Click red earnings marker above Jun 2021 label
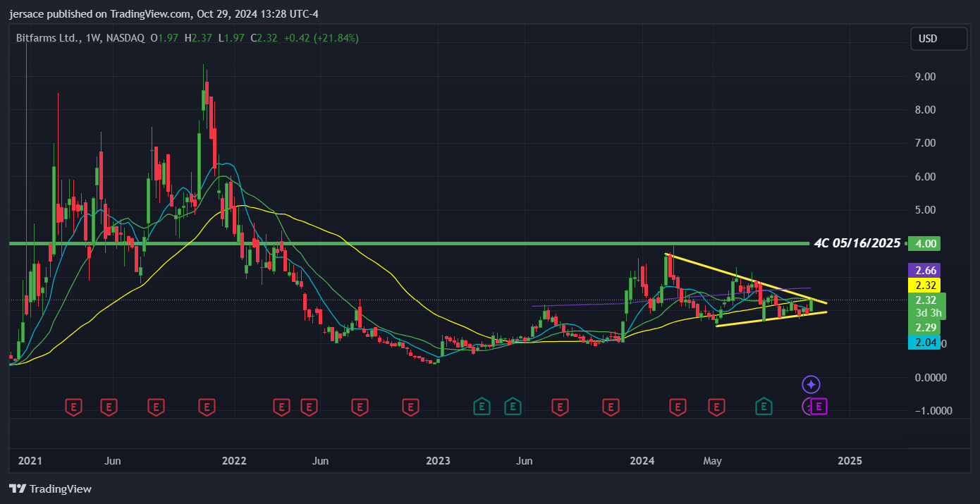This screenshot has height=504, width=980. tap(109, 406)
